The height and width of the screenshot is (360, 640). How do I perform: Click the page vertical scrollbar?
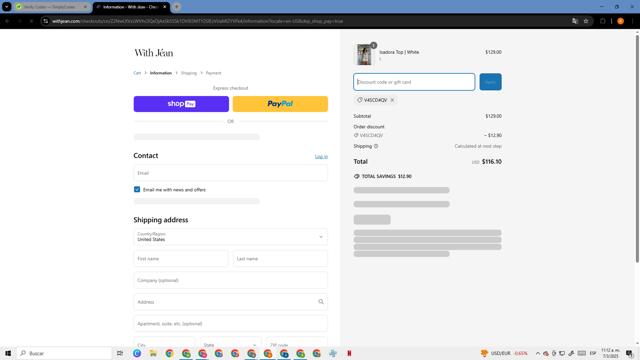(637, 149)
